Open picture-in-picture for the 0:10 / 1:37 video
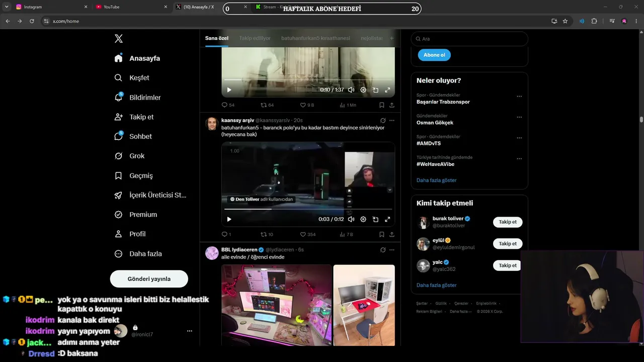This screenshot has height=362, width=644. (375, 90)
